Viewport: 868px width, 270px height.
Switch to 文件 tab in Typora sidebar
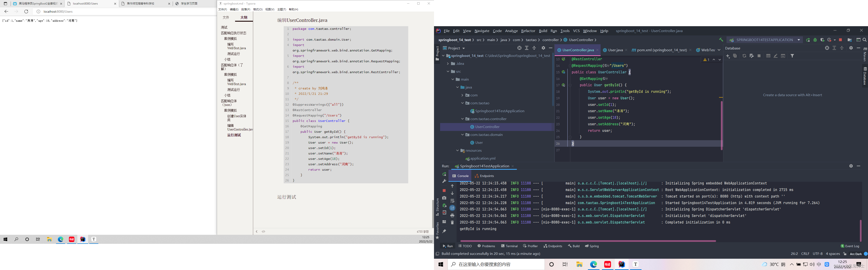pyautogui.click(x=226, y=18)
